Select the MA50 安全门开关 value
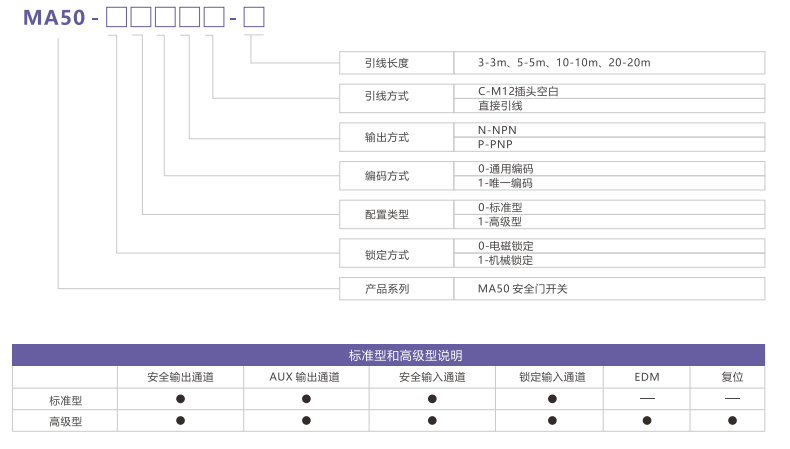This screenshot has width=790, height=449. point(522,289)
